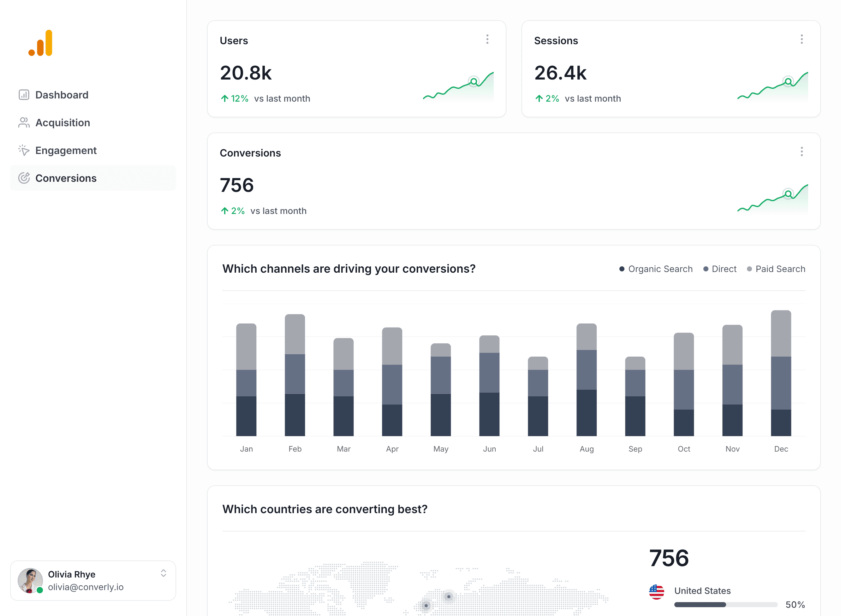The width and height of the screenshot is (841, 616).
Task: Open the Conversions card options menu
Action: [802, 151]
